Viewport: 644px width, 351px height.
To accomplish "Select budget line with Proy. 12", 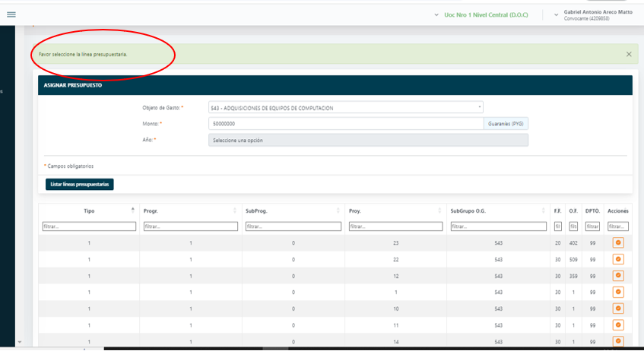I will pos(618,276).
